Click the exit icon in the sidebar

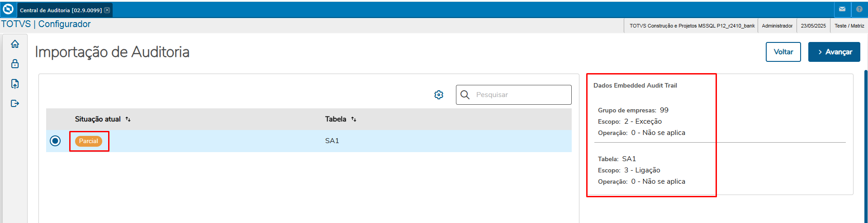pos(15,103)
